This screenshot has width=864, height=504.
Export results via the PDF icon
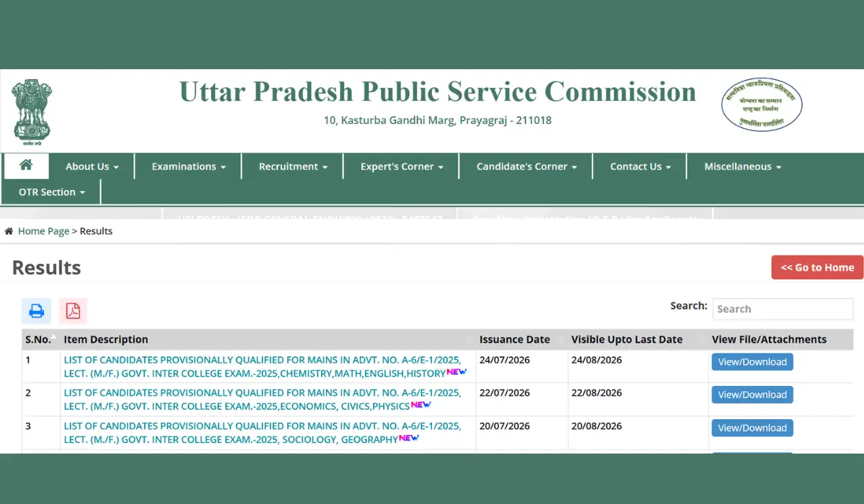pos(73,311)
